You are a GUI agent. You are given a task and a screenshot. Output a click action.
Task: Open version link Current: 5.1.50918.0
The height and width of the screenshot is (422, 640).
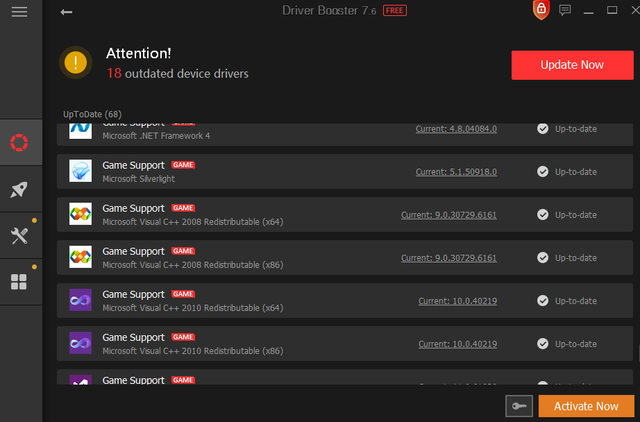point(456,172)
